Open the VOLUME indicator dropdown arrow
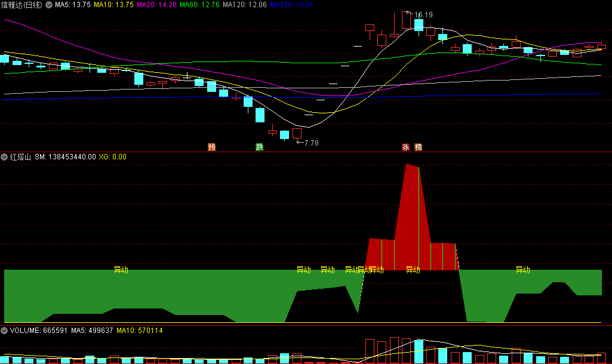Screen dimensions: 612x364 (4, 331)
